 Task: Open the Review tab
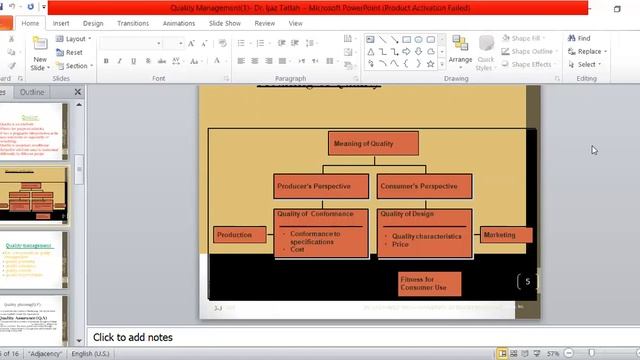pyautogui.click(x=265, y=24)
